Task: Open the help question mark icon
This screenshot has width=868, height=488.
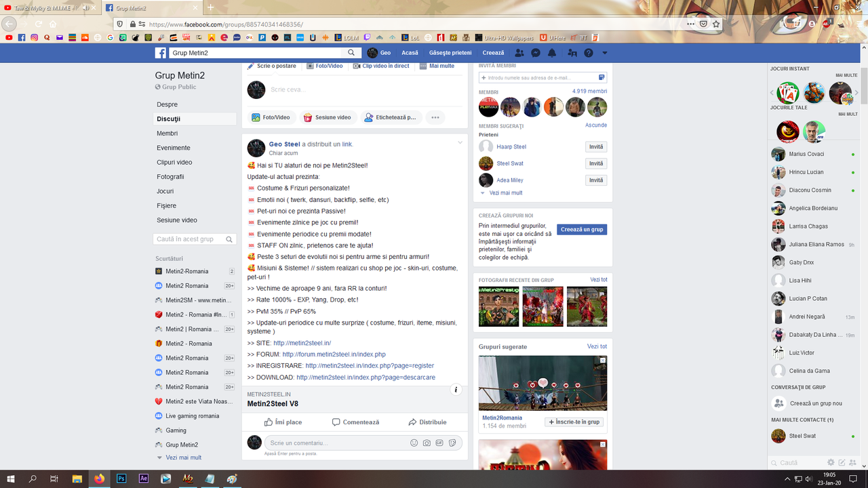Action: tap(589, 53)
